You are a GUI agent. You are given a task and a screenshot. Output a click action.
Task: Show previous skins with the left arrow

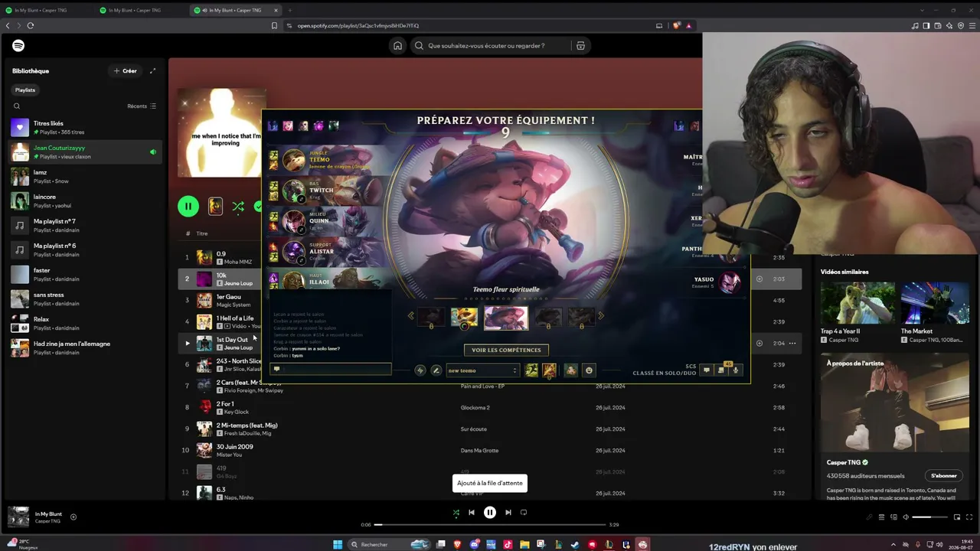coord(410,316)
